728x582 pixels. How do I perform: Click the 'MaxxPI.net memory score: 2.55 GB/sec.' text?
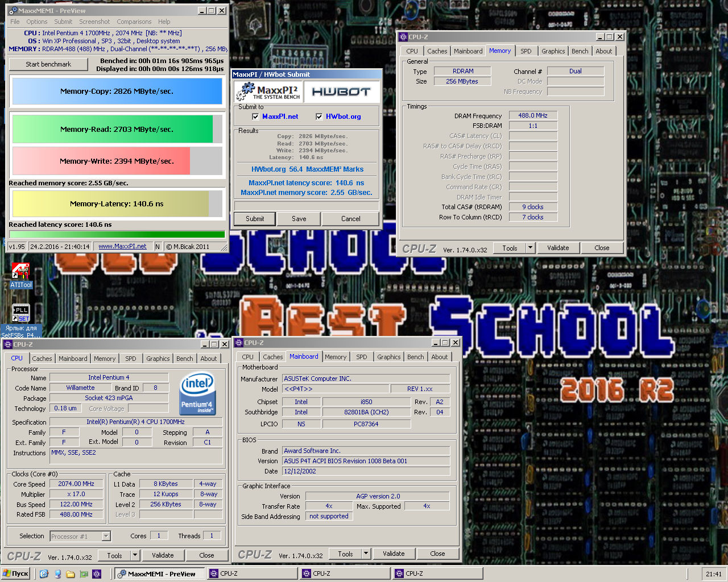[x=307, y=193]
